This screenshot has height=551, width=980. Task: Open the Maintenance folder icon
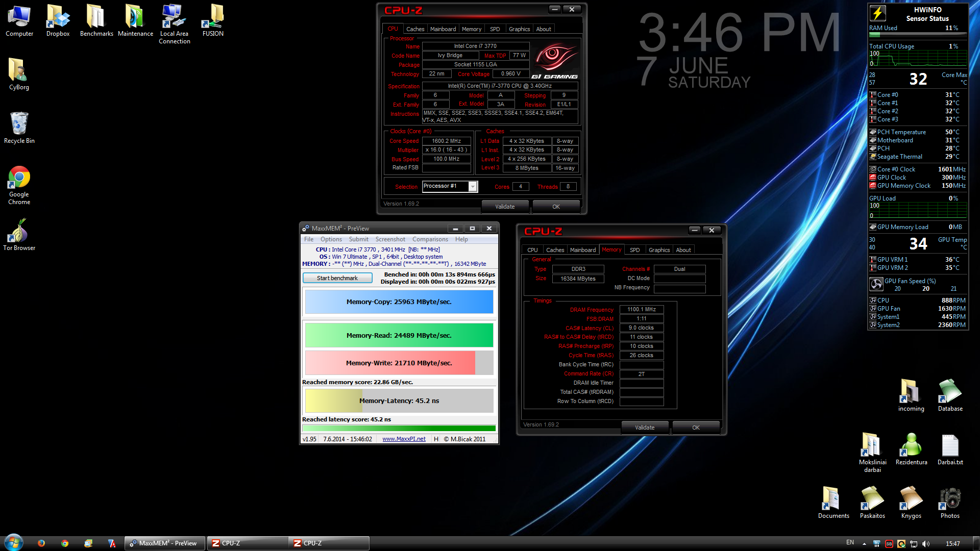coord(135,20)
